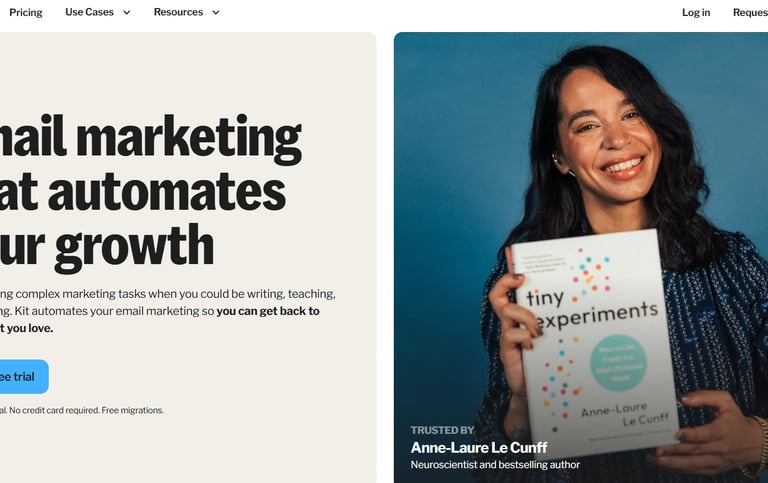This screenshot has height=483, width=768.
Task: Click the Anne-Laure Le Cunff name caption
Action: [x=479, y=448]
